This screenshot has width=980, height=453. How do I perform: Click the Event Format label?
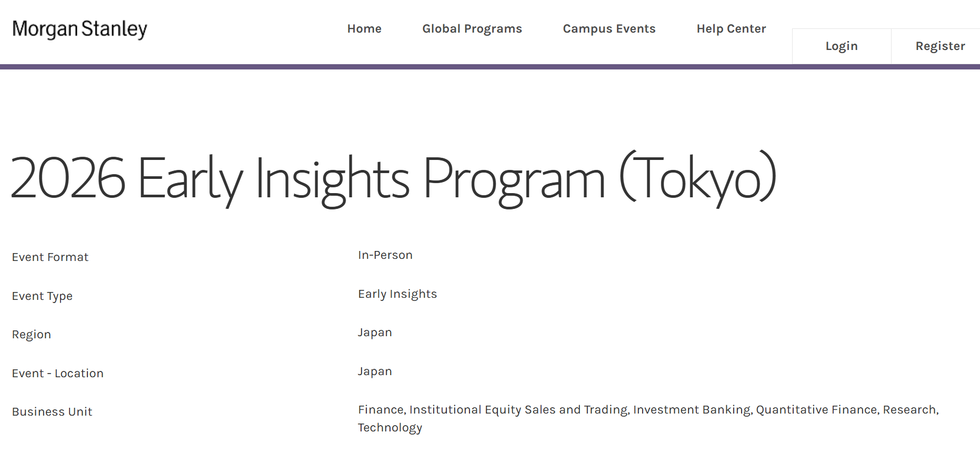50,257
